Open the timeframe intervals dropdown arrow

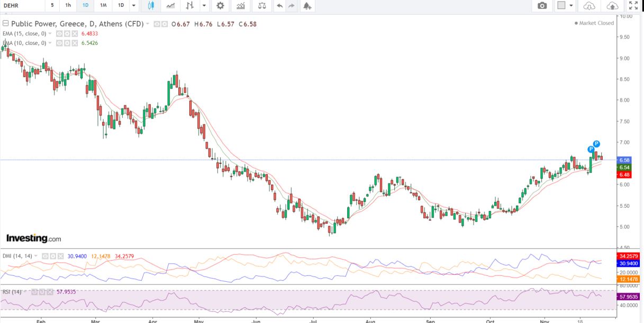133,5
